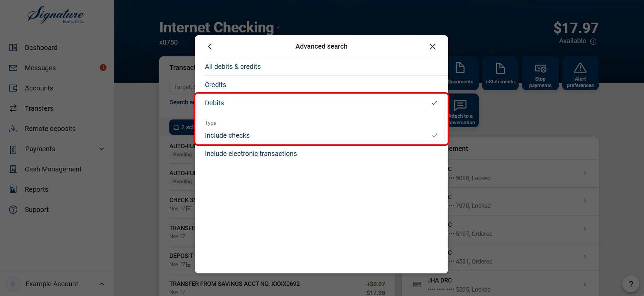The width and height of the screenshot is (644, 296).
Task: Open the Internet Checking account switcher
Action: [278, 28]
